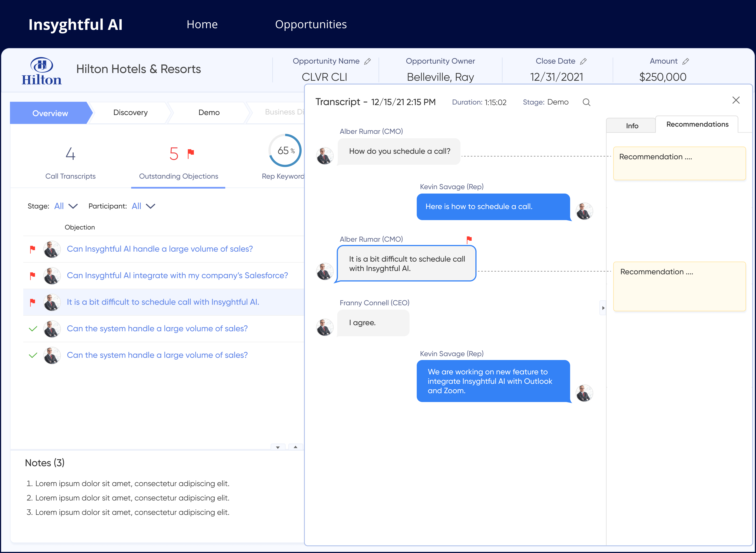Click pencil icon next to Close Date
This screenshot has width=756, height=553.
(x=583, y=61)
